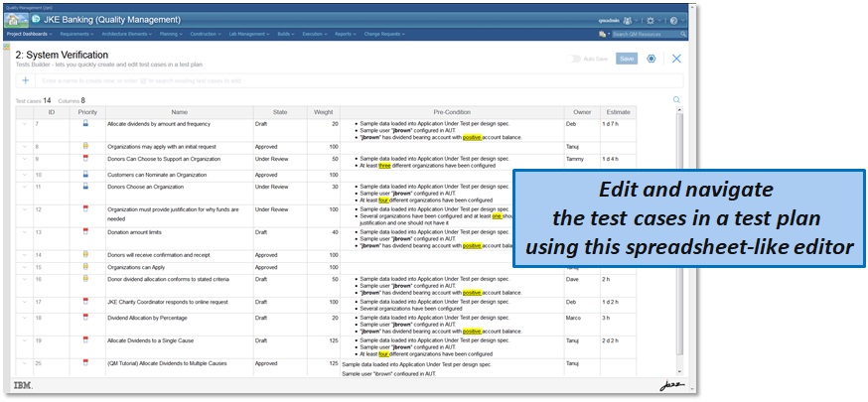Open the Reports menu
Screen dimensions: 868x402
(346, 35)
